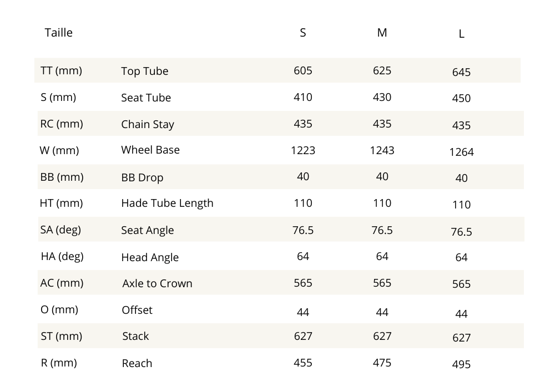The width and height of the screenshot is (555, 392).
Task: Click the Taille column header
Action: [58, 33]
